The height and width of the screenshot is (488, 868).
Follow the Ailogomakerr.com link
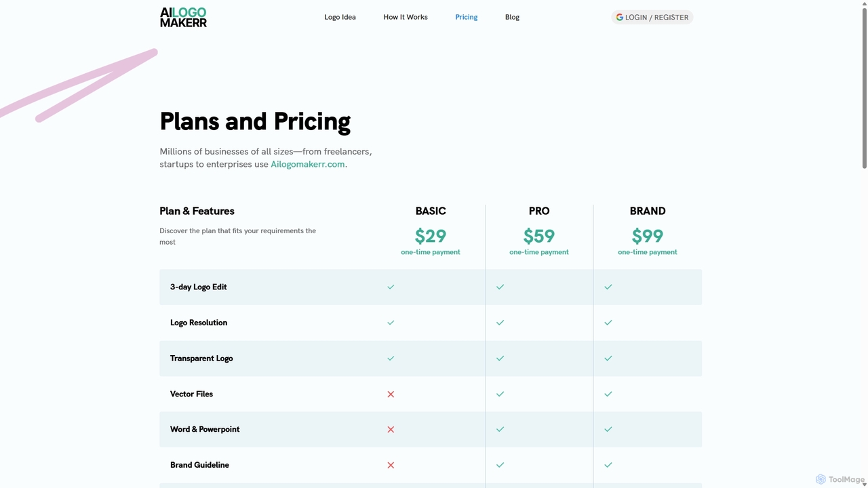(x=308, y=164)
